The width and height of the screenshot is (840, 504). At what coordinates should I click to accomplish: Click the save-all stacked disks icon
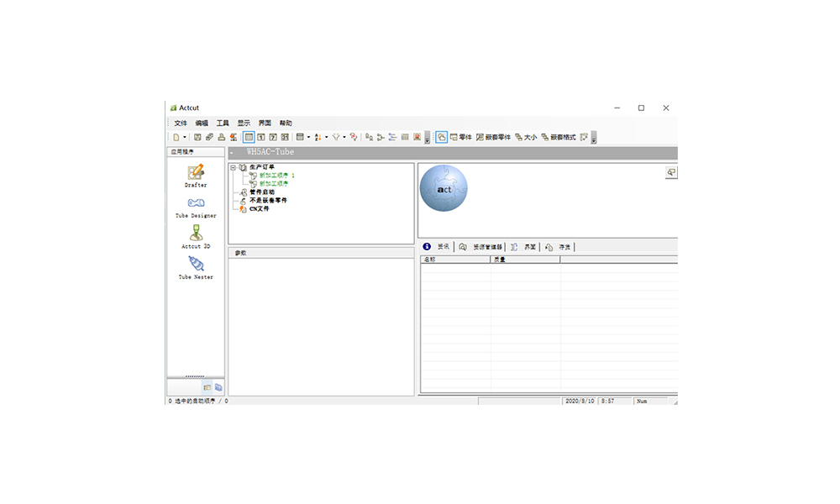(x=209, y=137)
